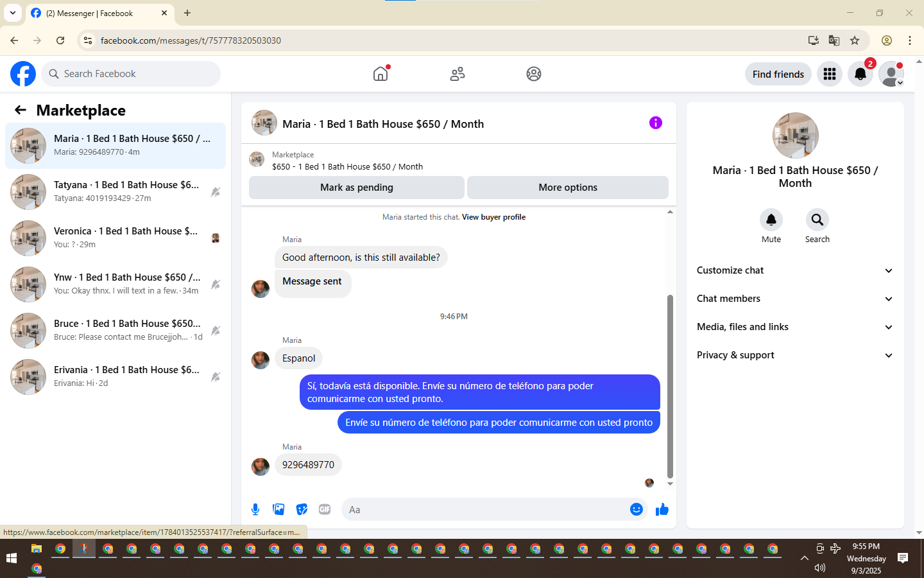Open the Windows notification center icon

coord(903,558)
